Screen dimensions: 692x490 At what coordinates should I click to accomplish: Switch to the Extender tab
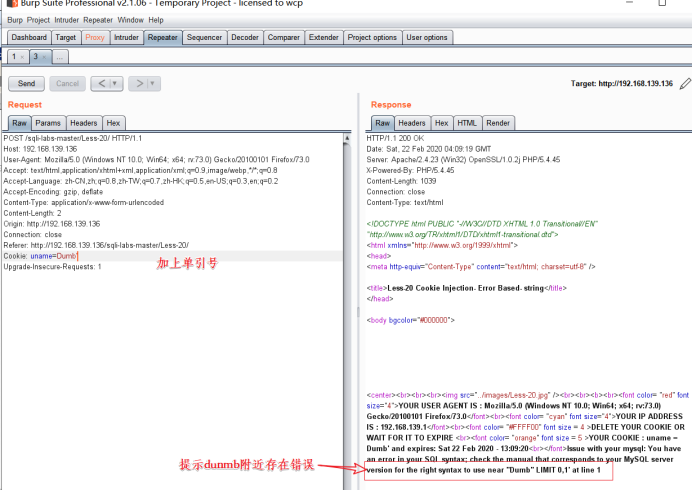[323, 38]
